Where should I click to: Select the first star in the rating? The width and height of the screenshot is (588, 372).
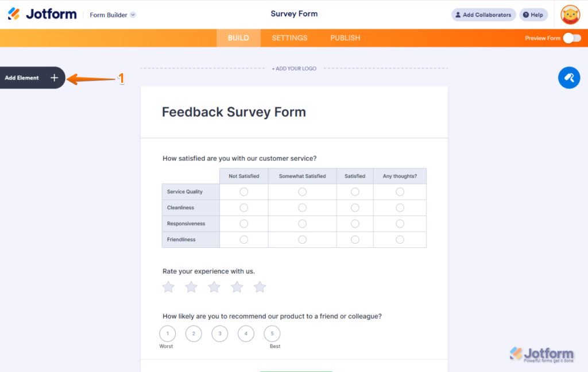168,286
